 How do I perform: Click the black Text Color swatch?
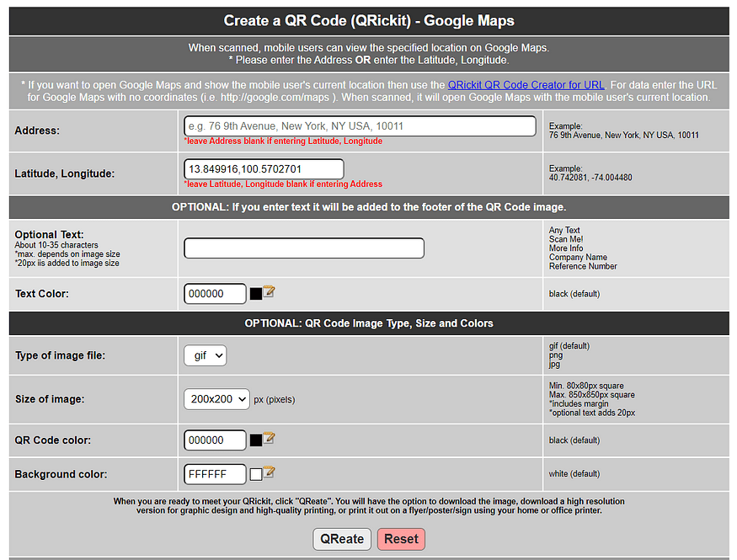click(256, 294)
